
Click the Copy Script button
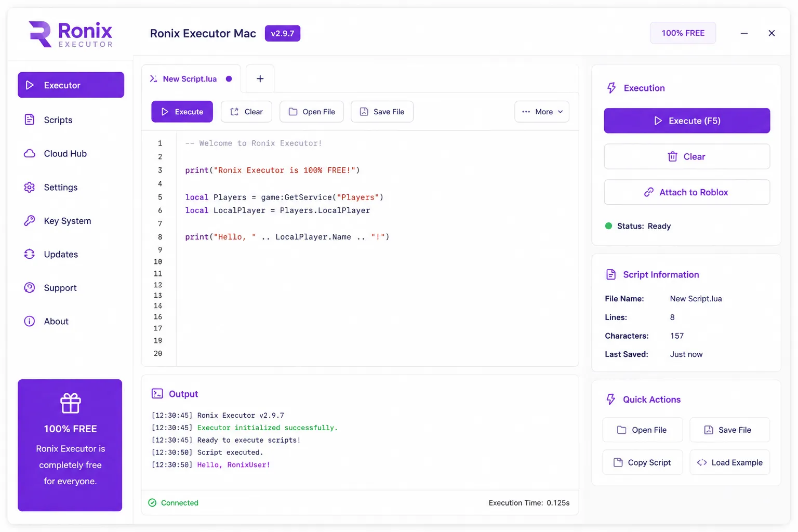pyautogui.click(x=643, y=462)
